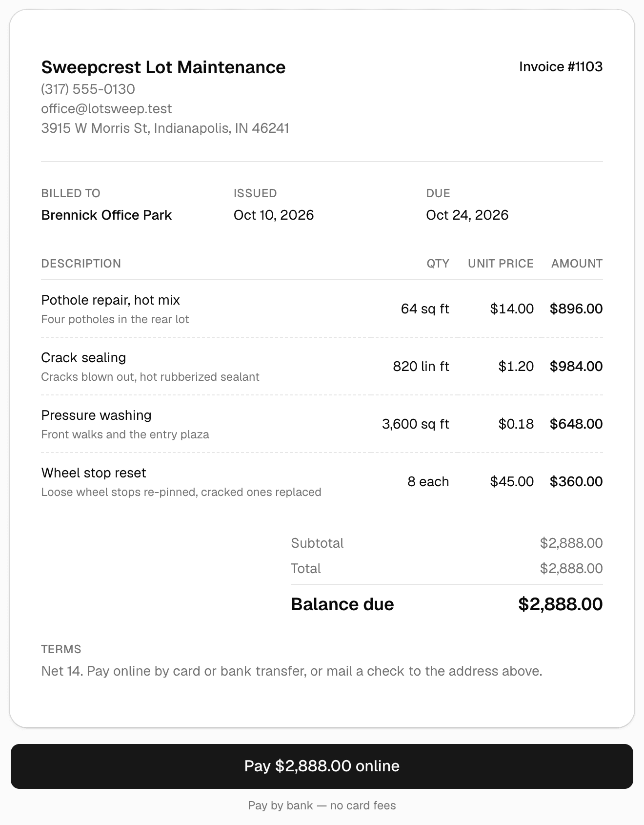The width and height of the screenshot is (644, 825).
Task: Click the Net 14 terms text
Action: click(x=292, y=671)
